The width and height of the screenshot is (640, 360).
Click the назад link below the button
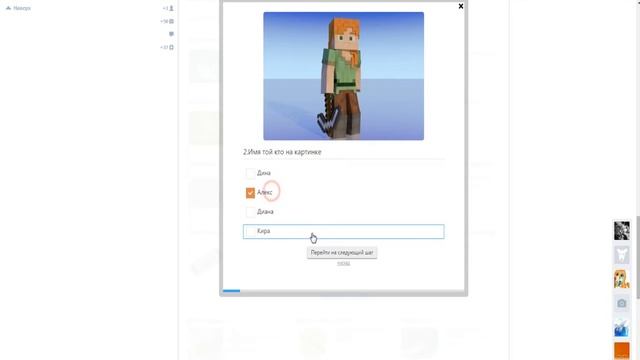[343, 263]
